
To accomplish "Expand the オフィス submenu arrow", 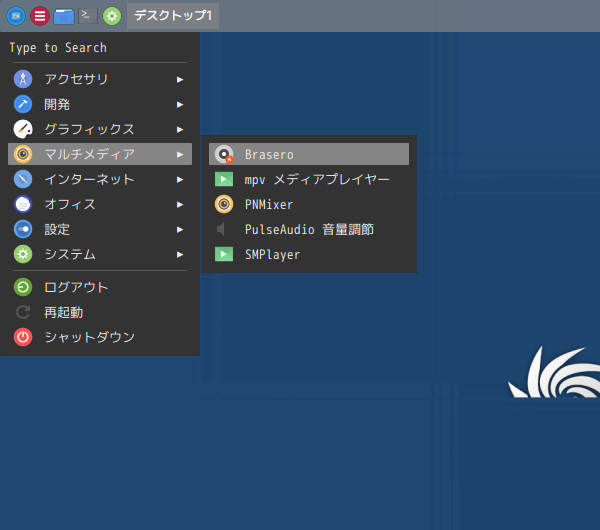I will click(x=180, y=205).
